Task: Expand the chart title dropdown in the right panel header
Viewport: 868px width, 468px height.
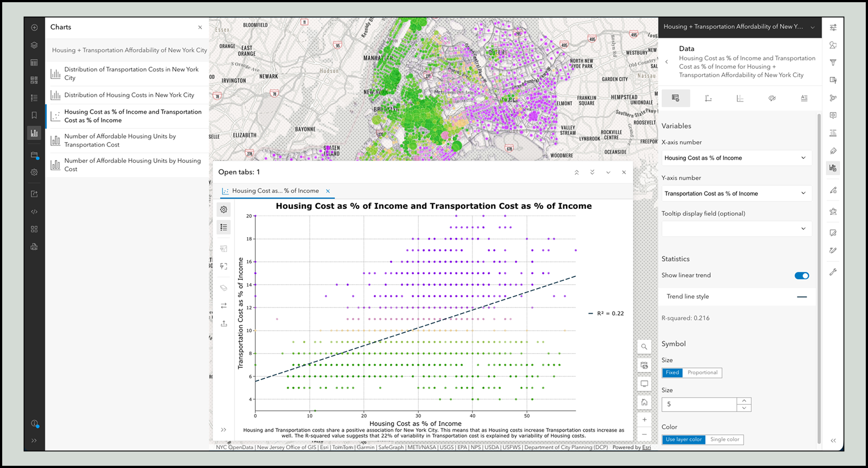Action: click(813, 26)
